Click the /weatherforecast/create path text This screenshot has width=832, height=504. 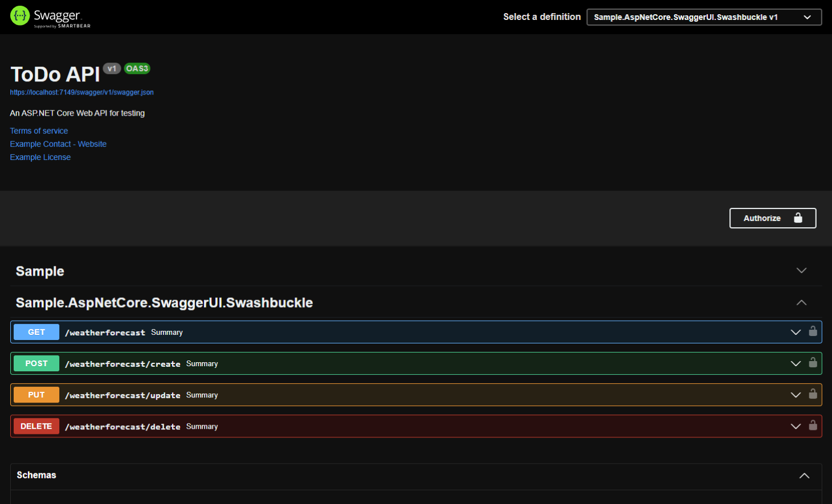click(123, 364)
